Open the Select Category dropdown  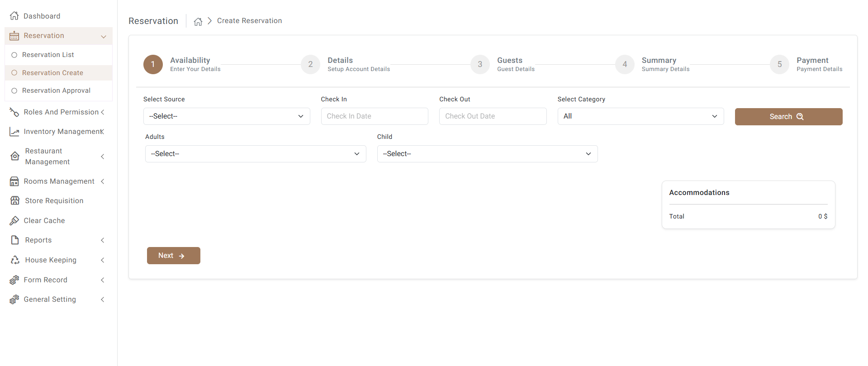pyautogui.click(x=640, y=116)
